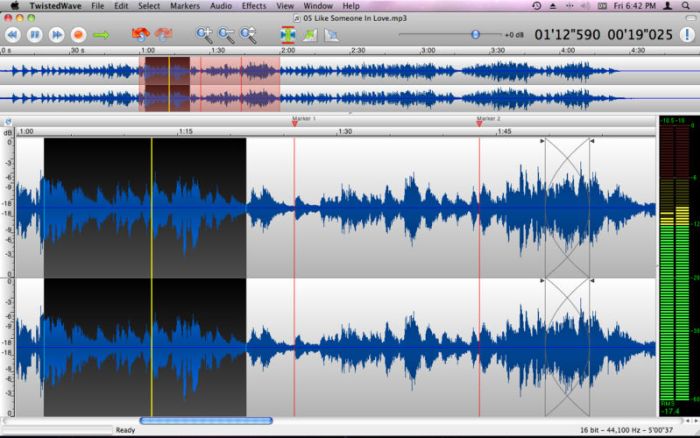This screenshot has height=438, width=700.
Task: Start recording with the record button
Action: pos(78,35)
